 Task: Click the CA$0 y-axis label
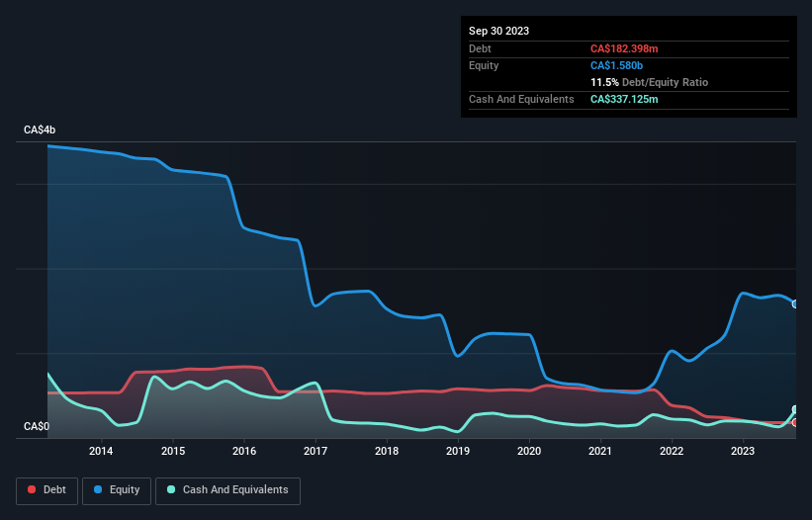click(x=37, y=426)
